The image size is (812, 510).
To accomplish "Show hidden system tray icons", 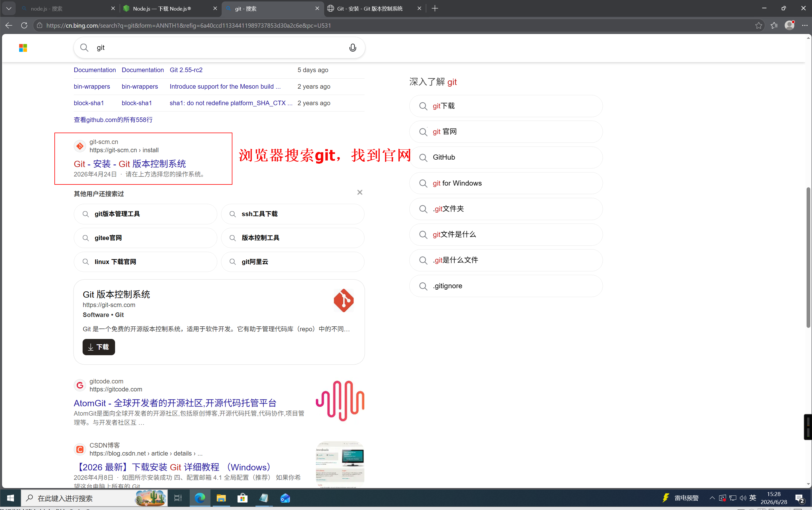I will [712, 498].
